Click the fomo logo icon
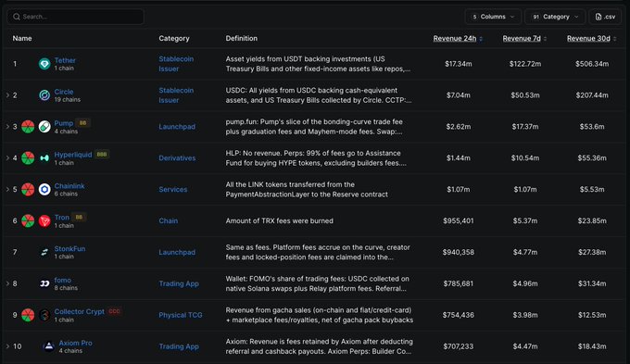 point(44,283)
